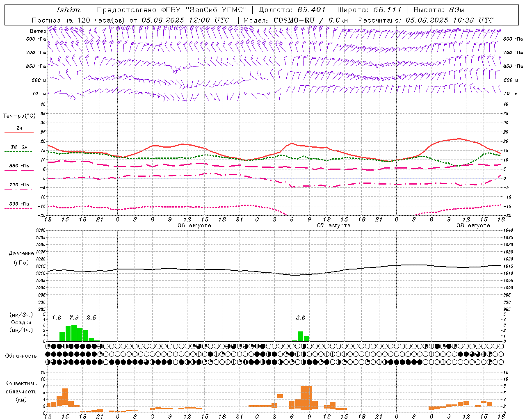The image size is (525, 420).
Task: Click the forecast start time "05.08.2025 12:00 UTC"
Action: coord(185,20)
